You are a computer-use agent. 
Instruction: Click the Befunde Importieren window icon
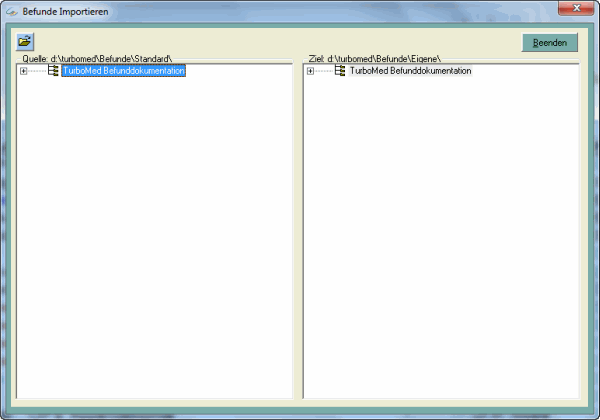pos(12,11)
